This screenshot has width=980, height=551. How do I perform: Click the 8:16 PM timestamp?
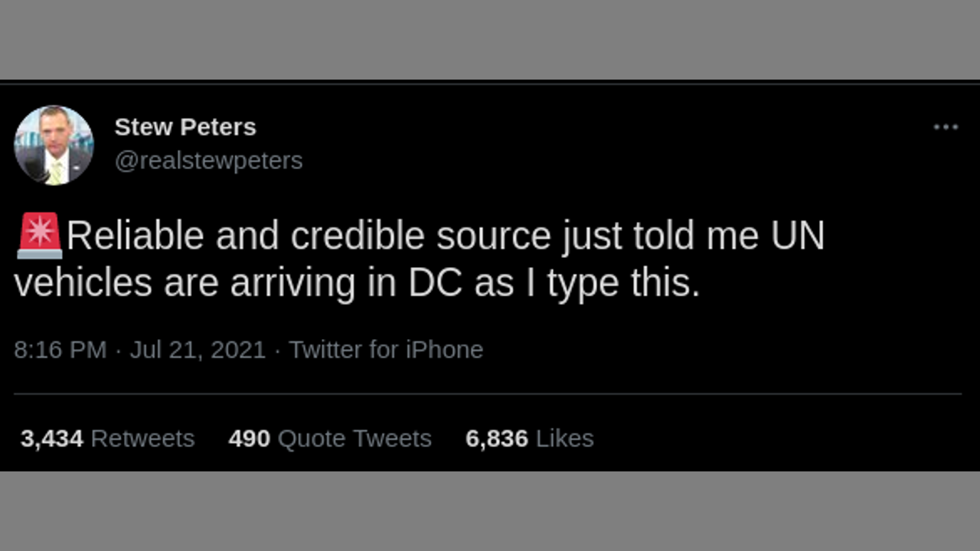[x=60, y=350]
